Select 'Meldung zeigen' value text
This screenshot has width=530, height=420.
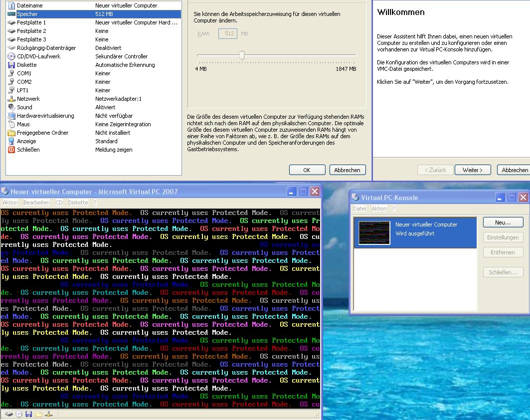(x=114, y=150)
